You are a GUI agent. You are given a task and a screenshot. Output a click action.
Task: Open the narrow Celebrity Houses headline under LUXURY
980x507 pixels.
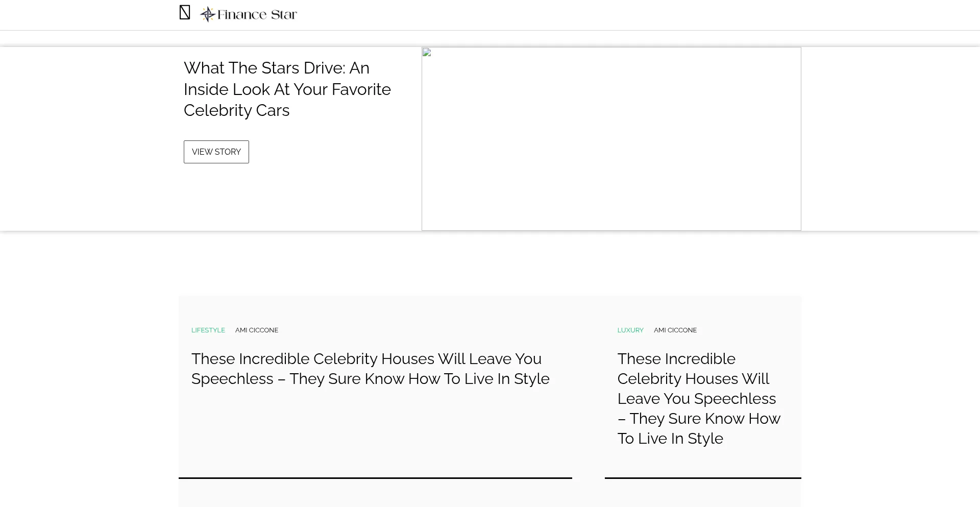[699, 398]
